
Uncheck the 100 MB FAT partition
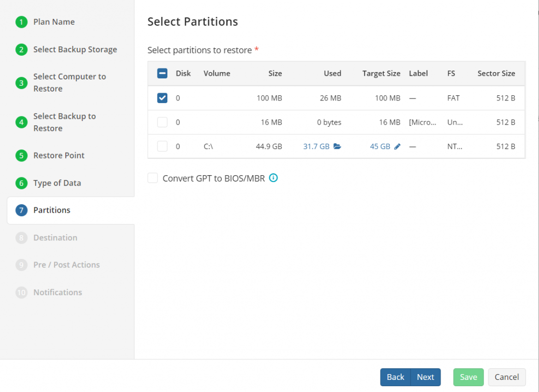162,98
